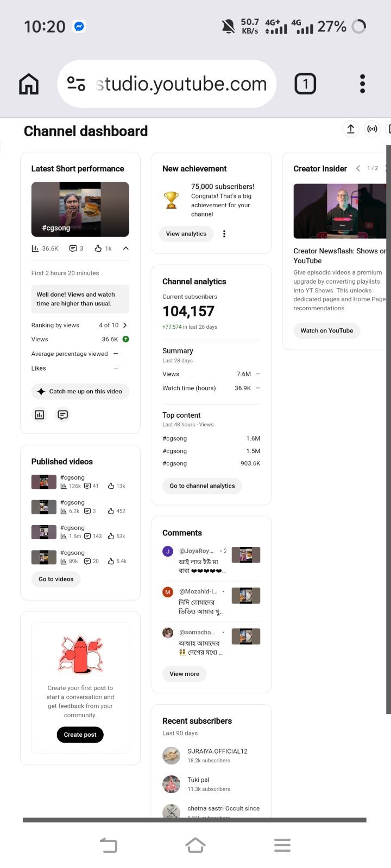391x868 pixels.
Task: Open video thumbnail beside @Mozahid comment
Action: point(246,596)
